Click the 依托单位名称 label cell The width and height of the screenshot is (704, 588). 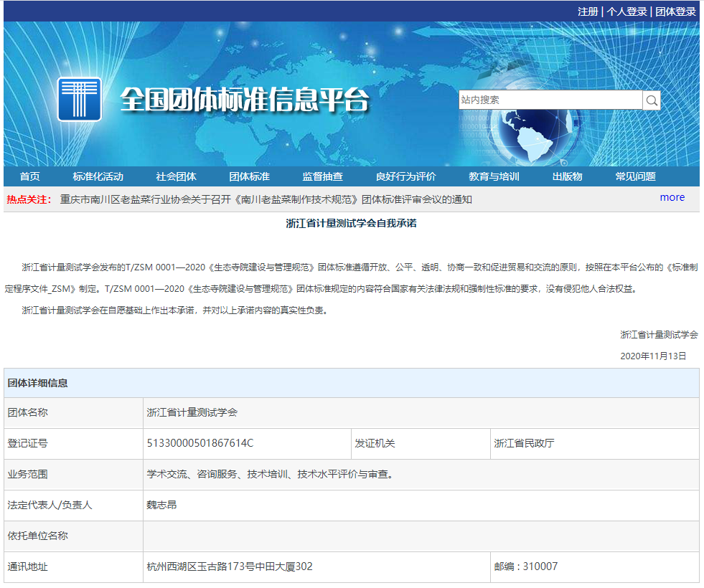pyautogui.click(x=74, y=536)
